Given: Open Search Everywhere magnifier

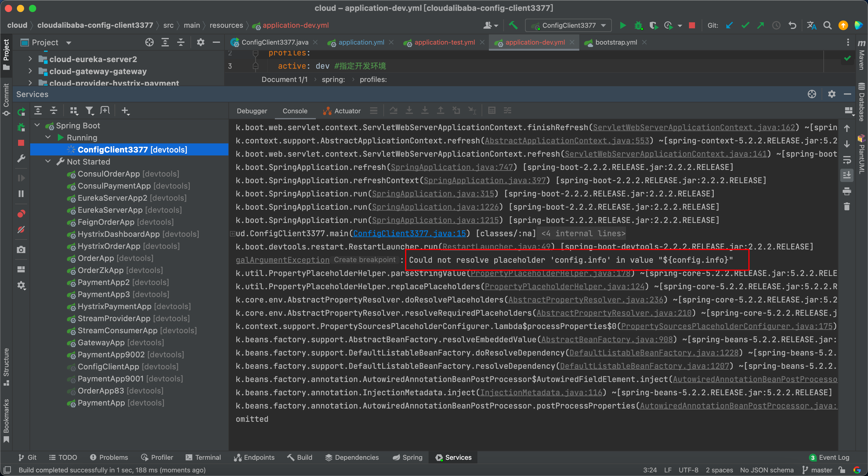Looking at the screenshot, I should click(x=827, y=25).
